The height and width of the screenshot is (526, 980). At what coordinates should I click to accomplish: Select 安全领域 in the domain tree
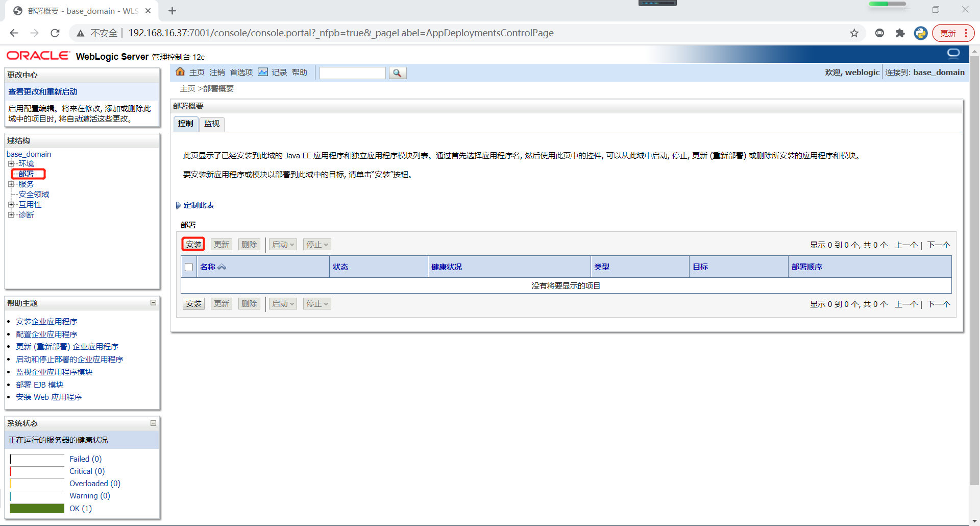click(34, 195)
